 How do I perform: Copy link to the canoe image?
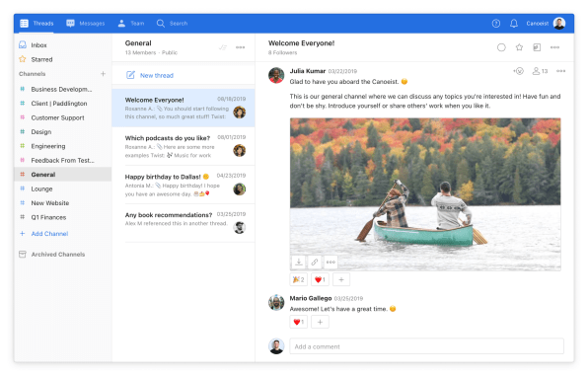315,262
